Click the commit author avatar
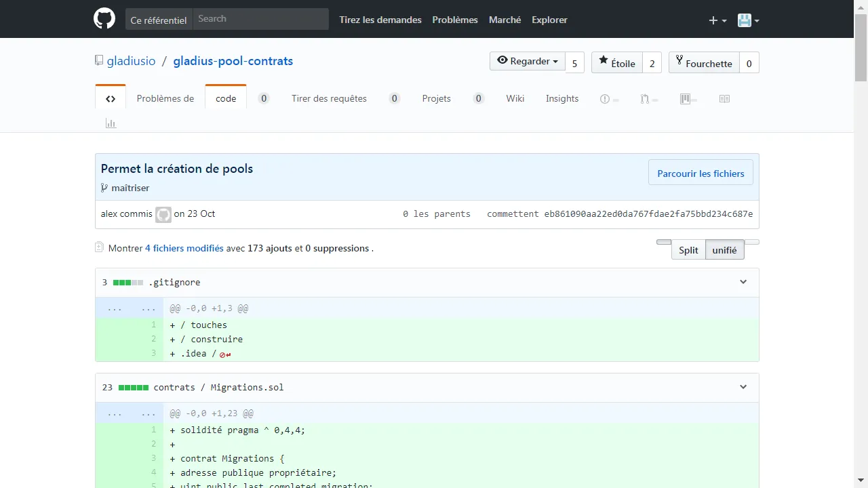This screenshot has height=488, width=868. pos(163,215)
